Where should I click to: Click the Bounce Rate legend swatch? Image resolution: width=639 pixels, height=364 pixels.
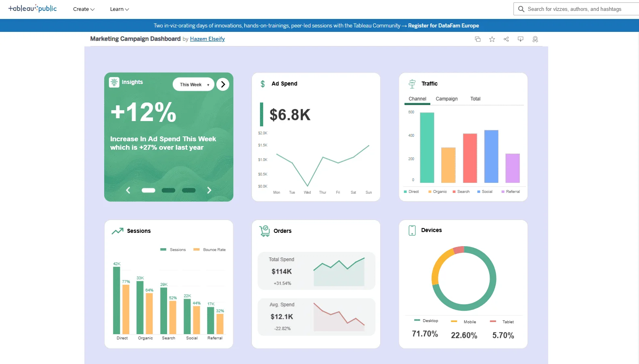coord(197,249)
